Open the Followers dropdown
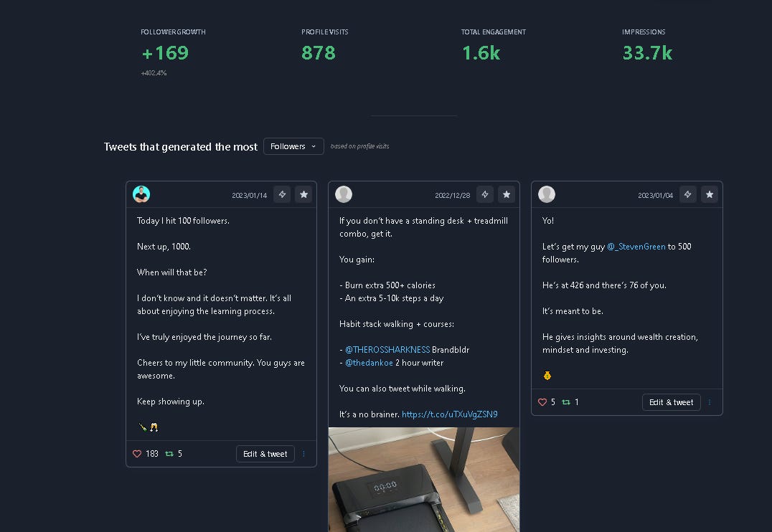The height and width of the screenshot is (532, 772). (293, 146)
